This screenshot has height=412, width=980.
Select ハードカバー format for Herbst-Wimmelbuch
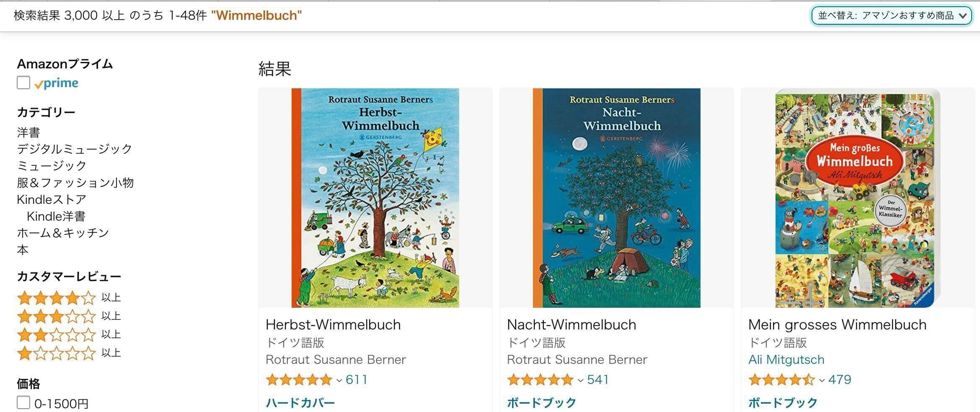tap(300, 403)
